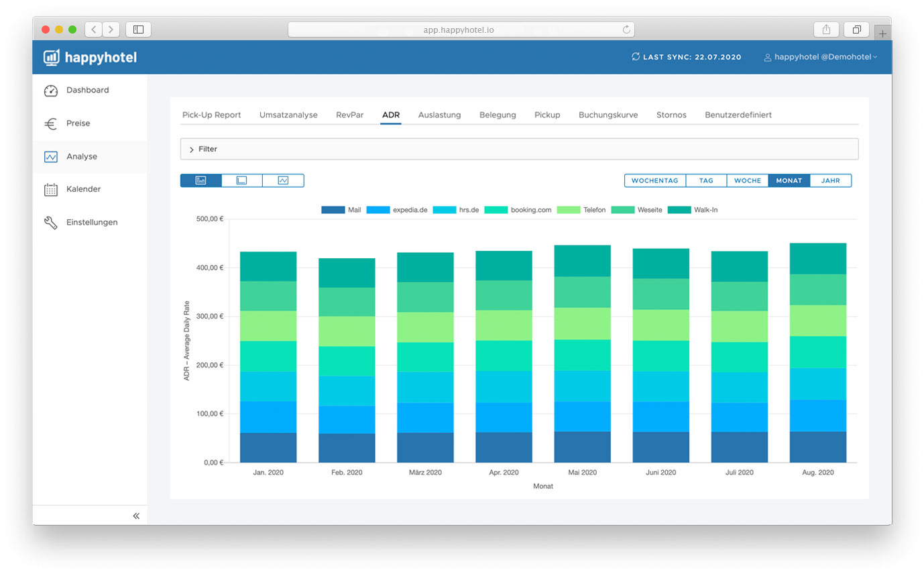The image size is (924, 574).
Task: Open the RevPar tab
Action: (349, 115)
